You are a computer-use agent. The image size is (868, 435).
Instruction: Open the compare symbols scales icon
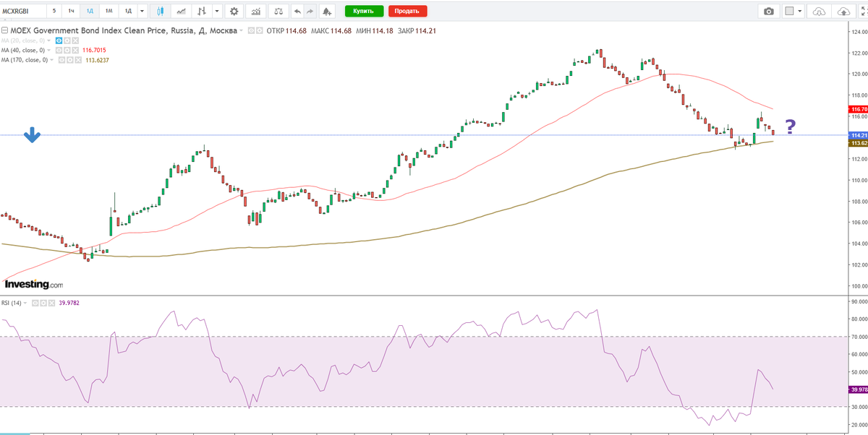[278, 11]
